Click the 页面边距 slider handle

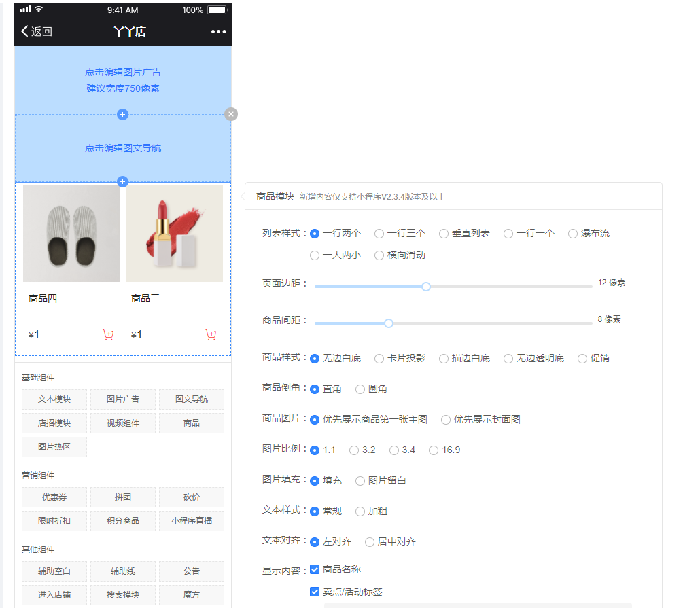426,287
